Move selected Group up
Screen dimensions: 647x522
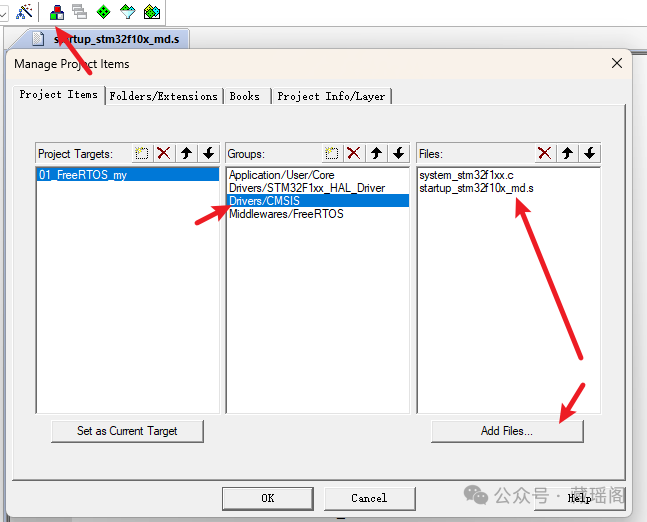[376, 154]
